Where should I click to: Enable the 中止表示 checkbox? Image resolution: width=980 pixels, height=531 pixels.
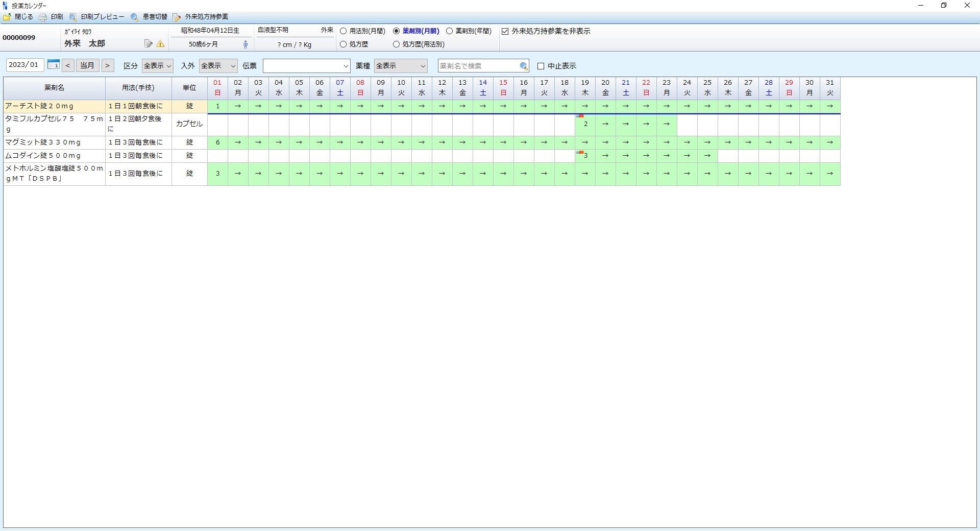pos(541,66)
